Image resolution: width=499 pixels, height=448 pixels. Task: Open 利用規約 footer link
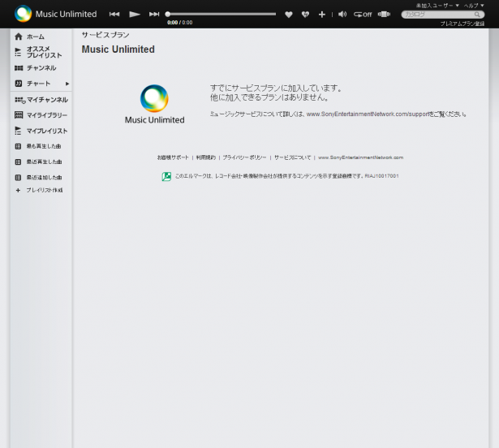(205, 157)
